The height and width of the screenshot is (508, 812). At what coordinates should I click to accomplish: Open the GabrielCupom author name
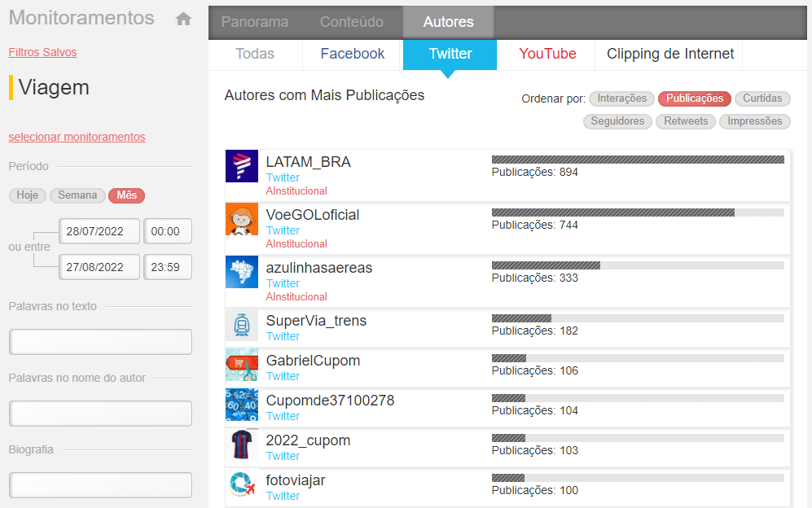(x=313, y=361)
